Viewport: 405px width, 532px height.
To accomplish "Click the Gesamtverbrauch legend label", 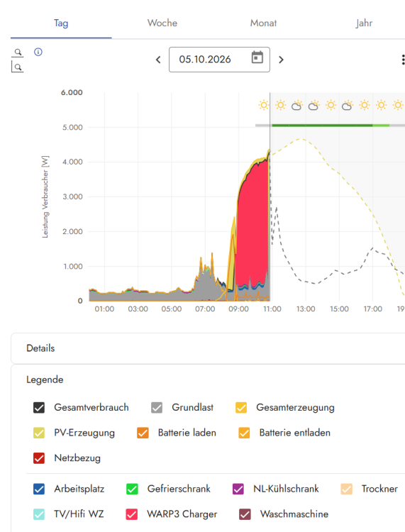I will [91, 407].
